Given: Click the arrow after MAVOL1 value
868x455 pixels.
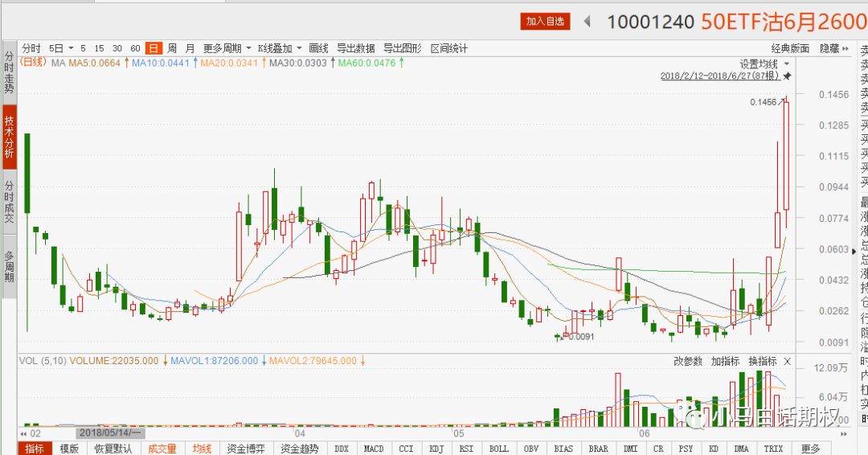Looking at the screenshot, I should tap(264, 362).
